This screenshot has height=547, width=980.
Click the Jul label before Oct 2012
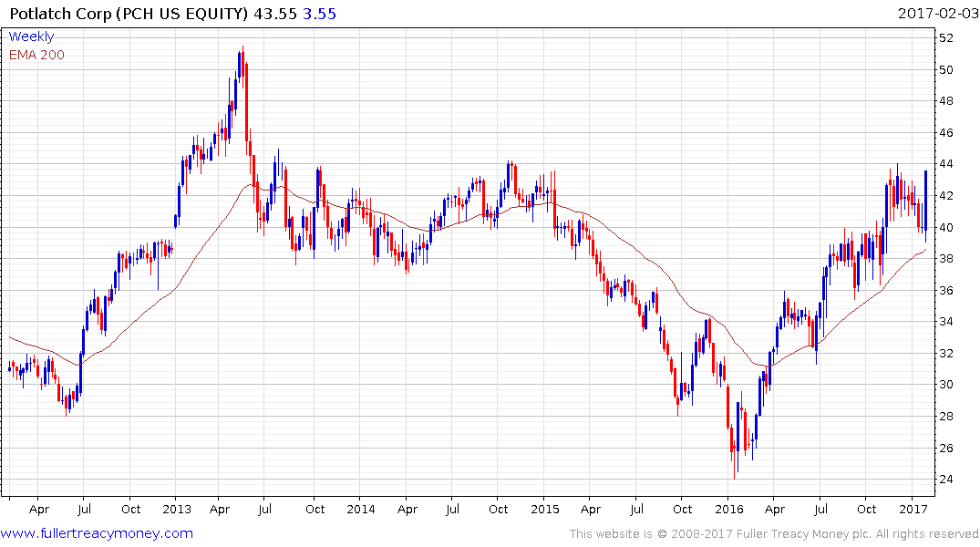click(x=85, y=510)
